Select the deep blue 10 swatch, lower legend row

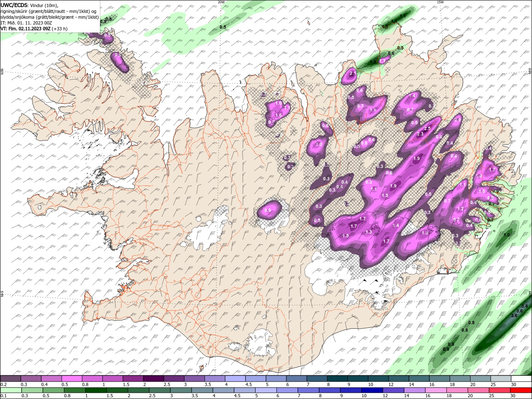tap(372, 390)
